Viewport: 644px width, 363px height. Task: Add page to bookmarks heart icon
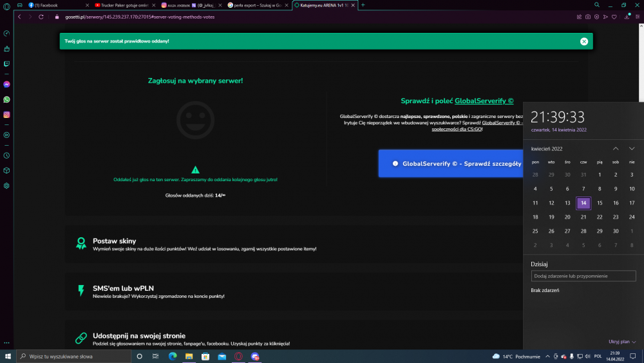coord(614,17)
